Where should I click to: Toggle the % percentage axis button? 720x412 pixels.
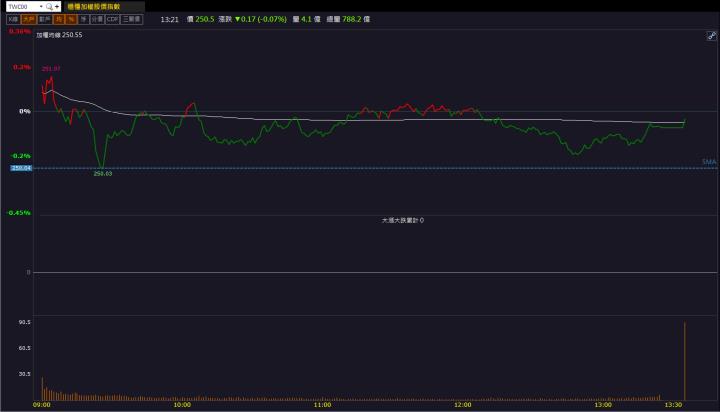click(71, 19)
